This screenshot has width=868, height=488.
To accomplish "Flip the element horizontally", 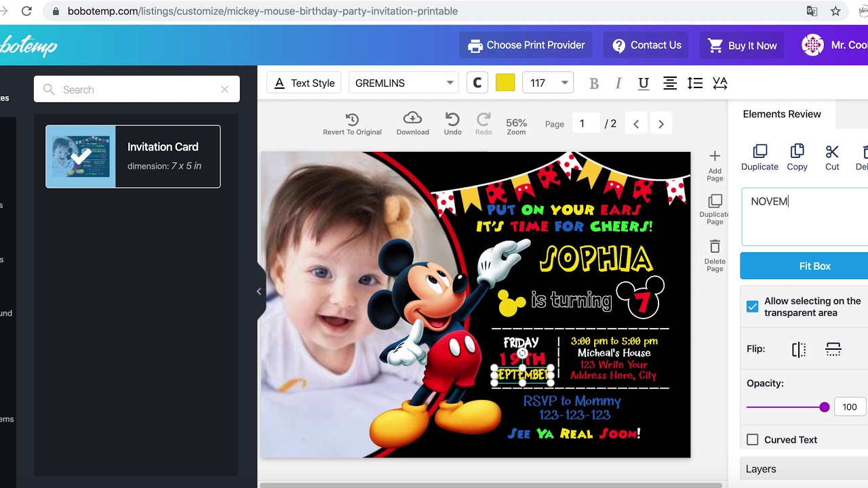I will tap(799, 349).
